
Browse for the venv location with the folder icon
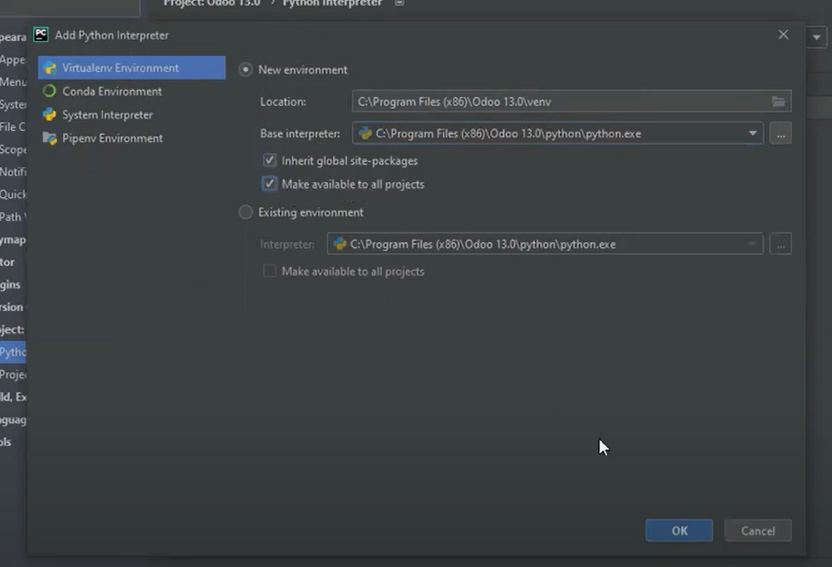coord(778,101)
